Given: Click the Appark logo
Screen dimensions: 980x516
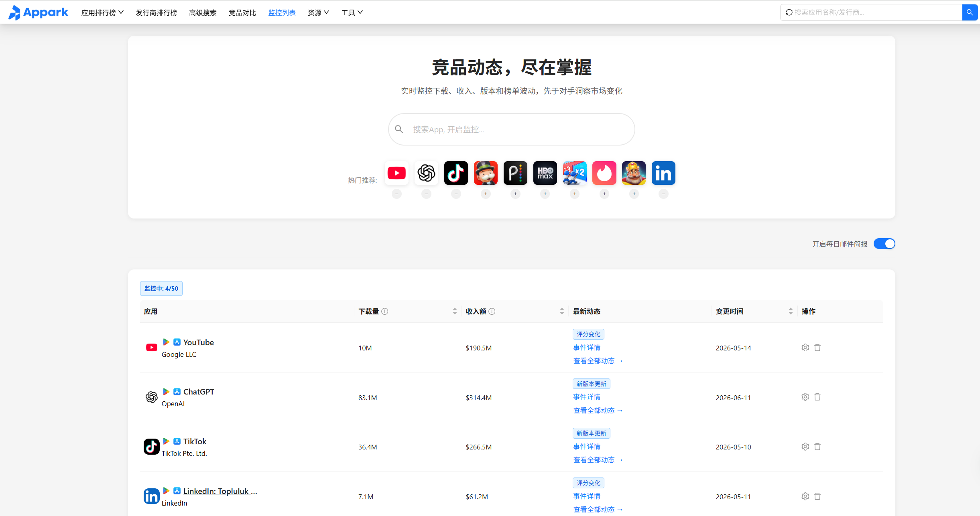Looking at the screenshot, I should tap(39, 12).
